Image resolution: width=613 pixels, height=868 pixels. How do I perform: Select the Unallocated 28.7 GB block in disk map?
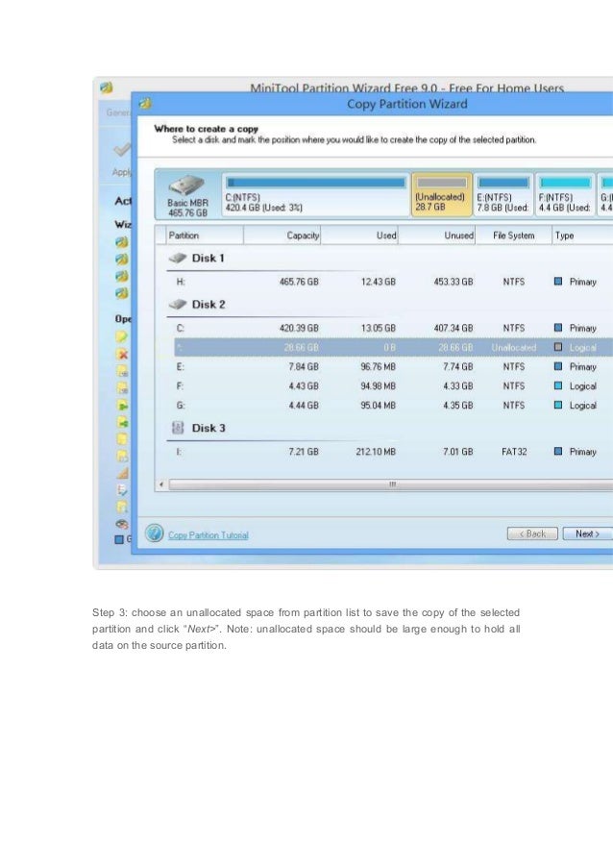click(441, 195)
